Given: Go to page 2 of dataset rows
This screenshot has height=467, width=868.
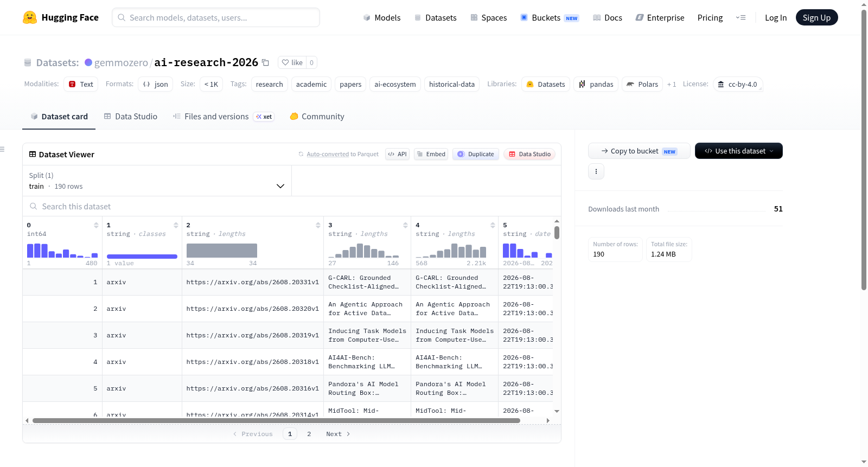Looking at the screenshot, I should point(309,434).
